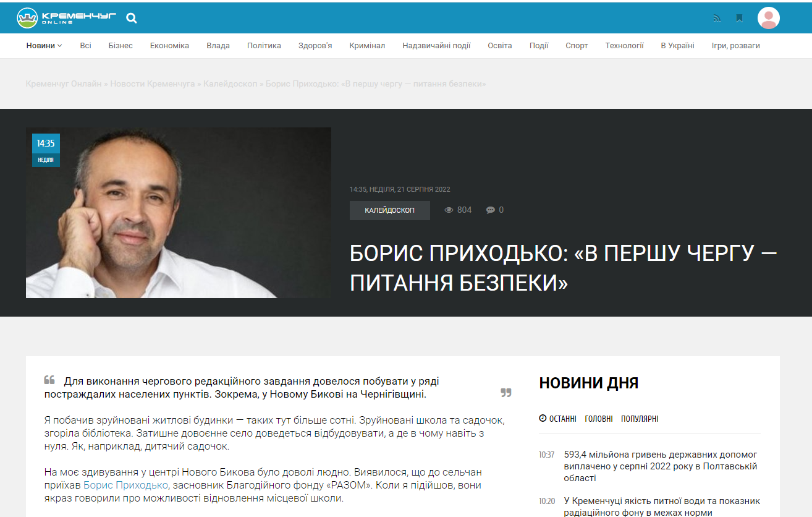Open the Події menu item
Screen dimensions: 812x517
[539, 46]
